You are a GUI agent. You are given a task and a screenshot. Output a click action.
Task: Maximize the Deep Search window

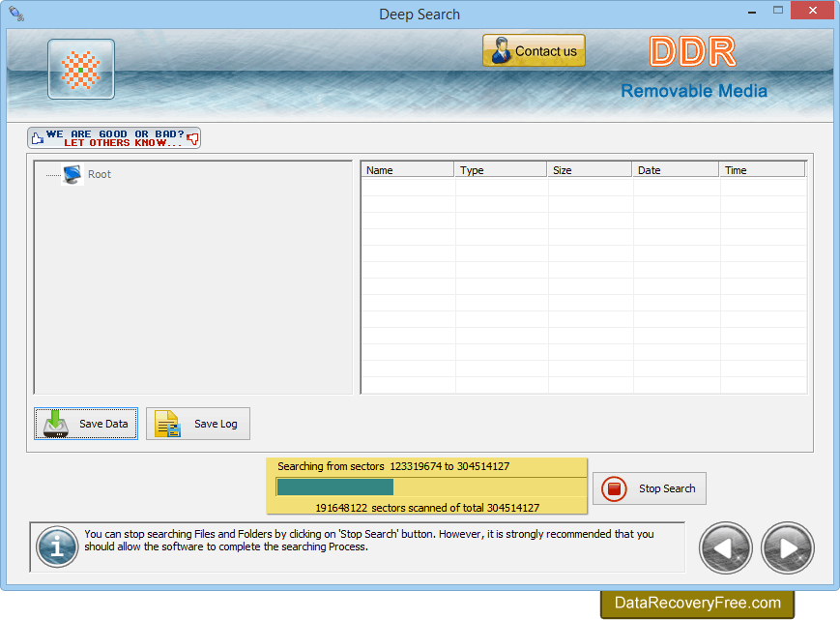(778, 11)
